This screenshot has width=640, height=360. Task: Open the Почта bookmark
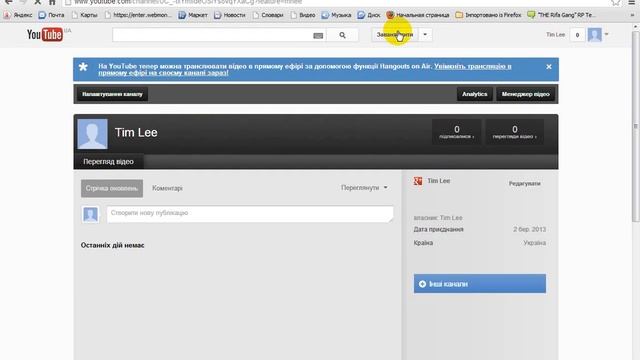coord(51,15)
